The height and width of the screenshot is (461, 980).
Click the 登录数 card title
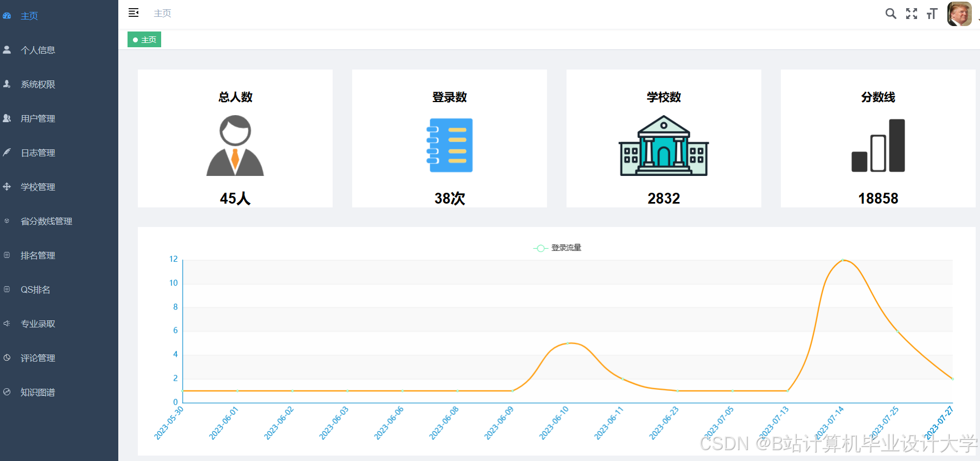(x=449, y=97)
